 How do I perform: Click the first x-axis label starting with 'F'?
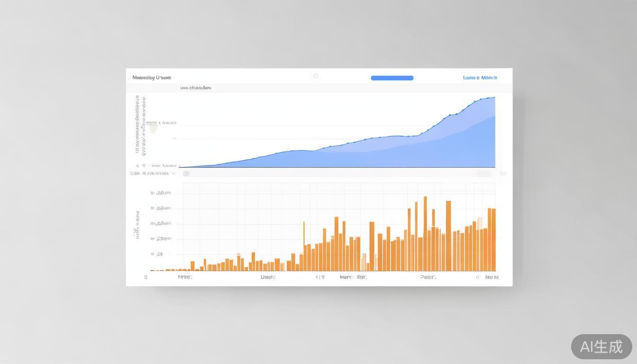pos(184,277)
